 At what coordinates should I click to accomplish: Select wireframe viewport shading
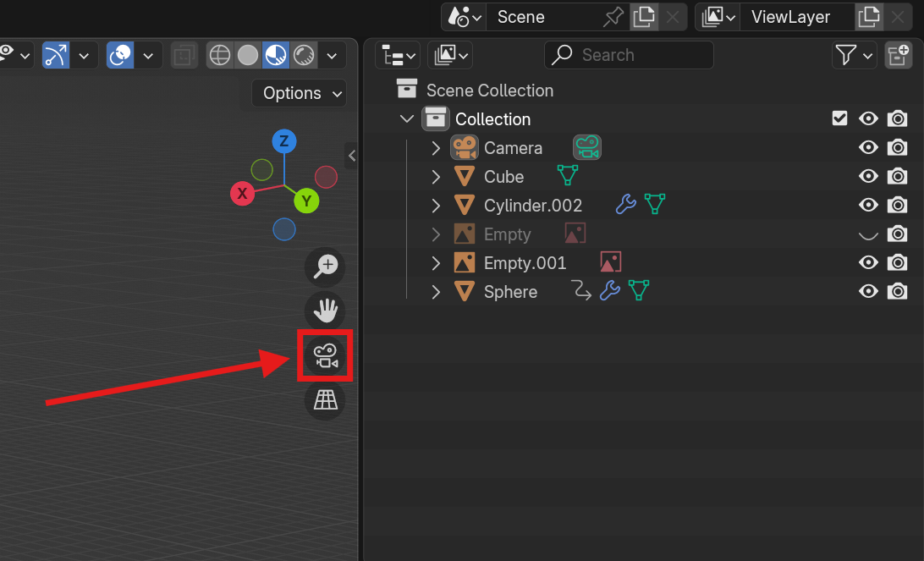point(220,55)
